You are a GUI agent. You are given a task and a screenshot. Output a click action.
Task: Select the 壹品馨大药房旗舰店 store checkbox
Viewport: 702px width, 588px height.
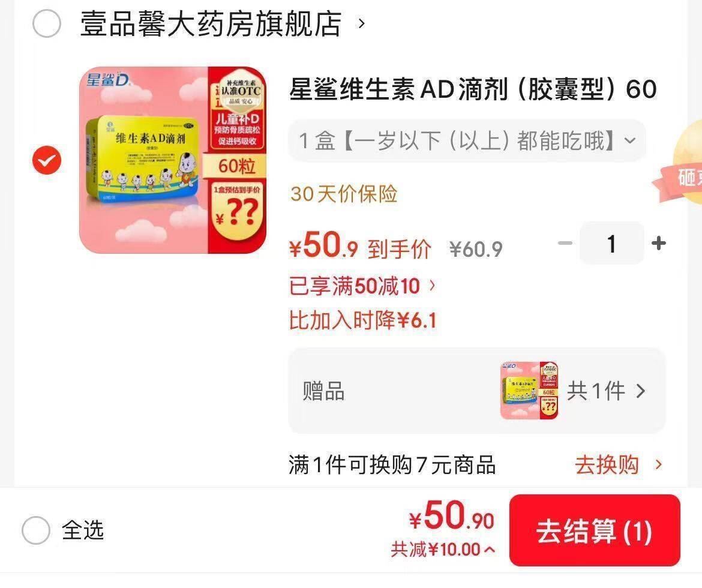(x=47, y=23)
